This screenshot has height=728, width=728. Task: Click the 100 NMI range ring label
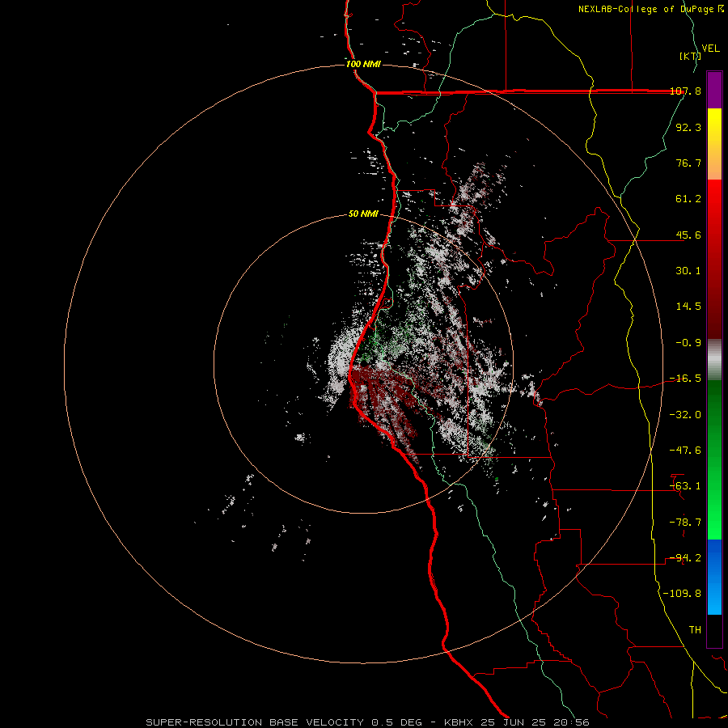pos(363,64)
